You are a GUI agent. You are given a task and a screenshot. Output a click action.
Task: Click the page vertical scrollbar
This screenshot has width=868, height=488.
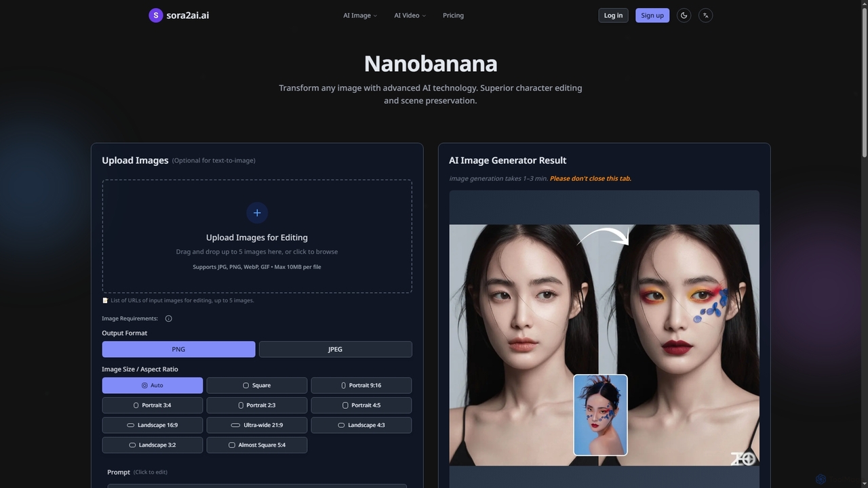(864, 81)
